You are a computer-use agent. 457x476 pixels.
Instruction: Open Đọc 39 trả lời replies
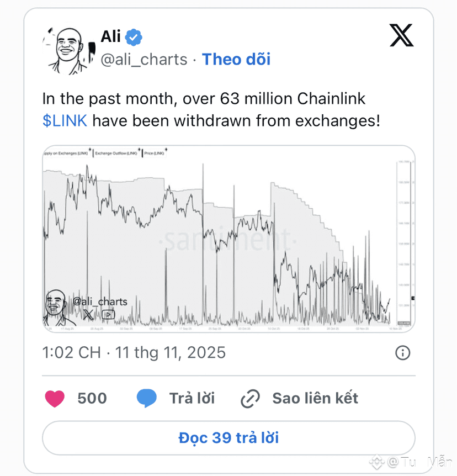pyautogui.click(x=228, y=438)
